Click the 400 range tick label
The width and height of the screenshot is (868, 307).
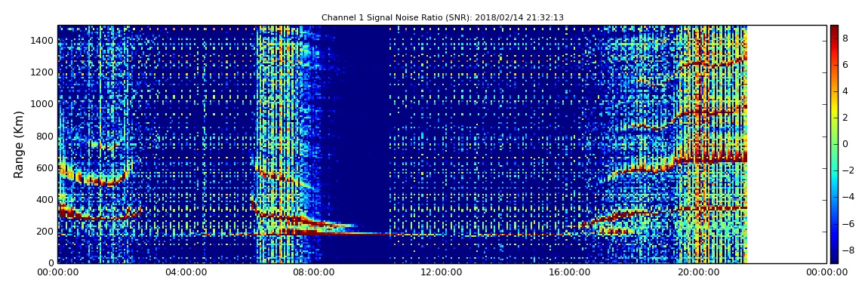(45, 200)
